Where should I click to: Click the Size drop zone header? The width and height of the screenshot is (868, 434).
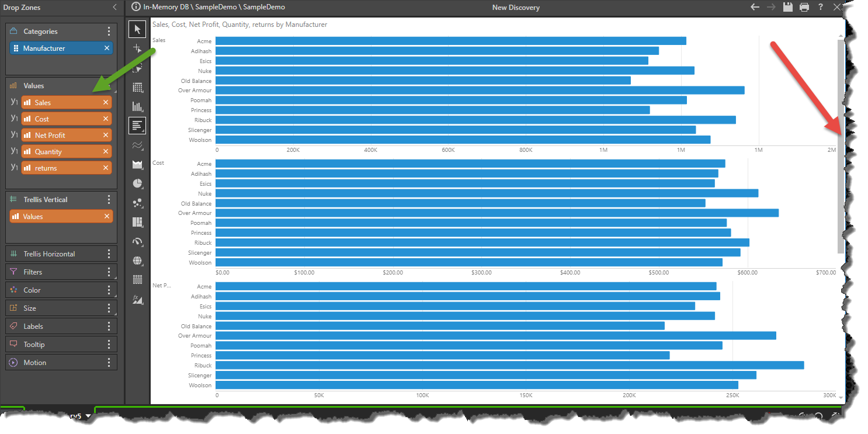(61, 308)
